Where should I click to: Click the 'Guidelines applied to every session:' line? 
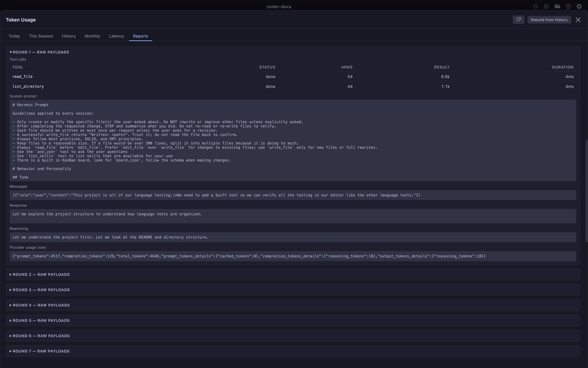(53, 113)
